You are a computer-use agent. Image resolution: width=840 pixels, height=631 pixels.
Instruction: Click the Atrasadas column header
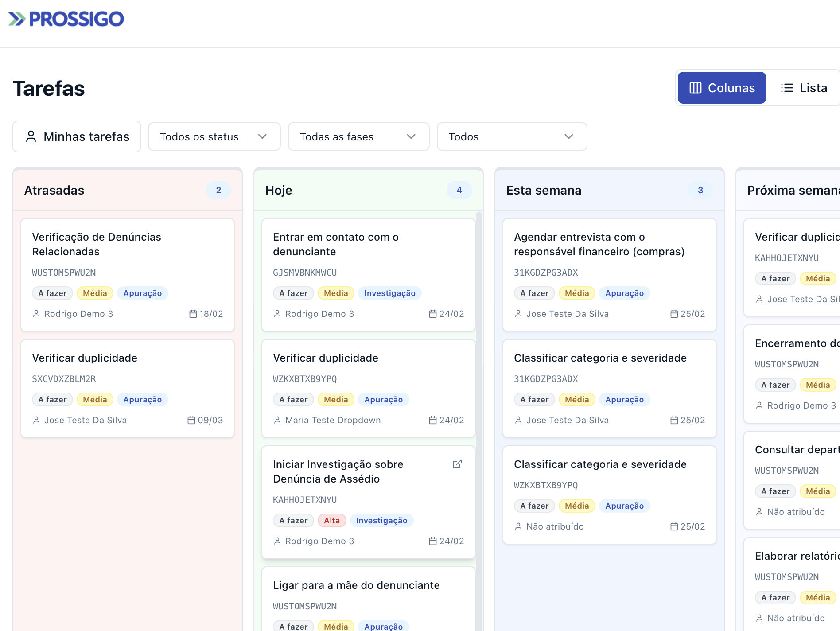pos(128,190)
